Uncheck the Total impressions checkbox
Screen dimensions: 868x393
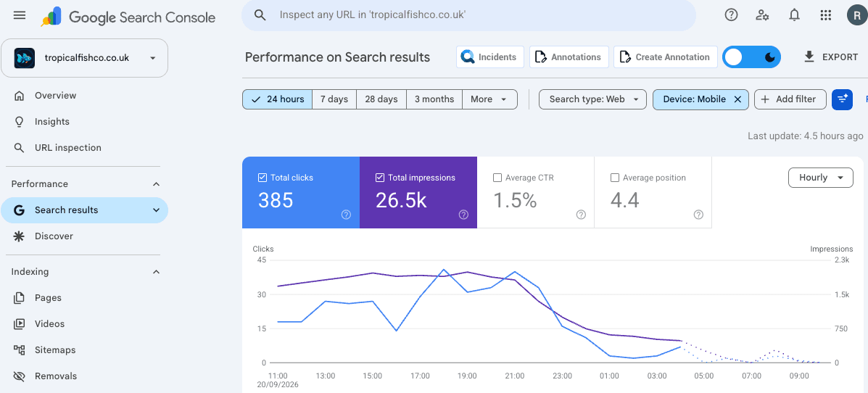380,178
